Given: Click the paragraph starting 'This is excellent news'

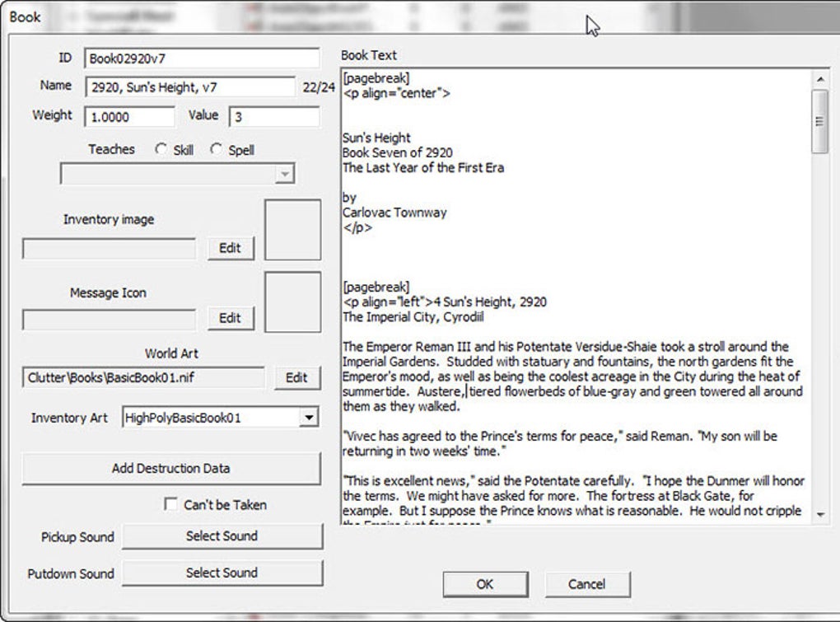Looking at the screenshot, I should [x=573, y=501].
